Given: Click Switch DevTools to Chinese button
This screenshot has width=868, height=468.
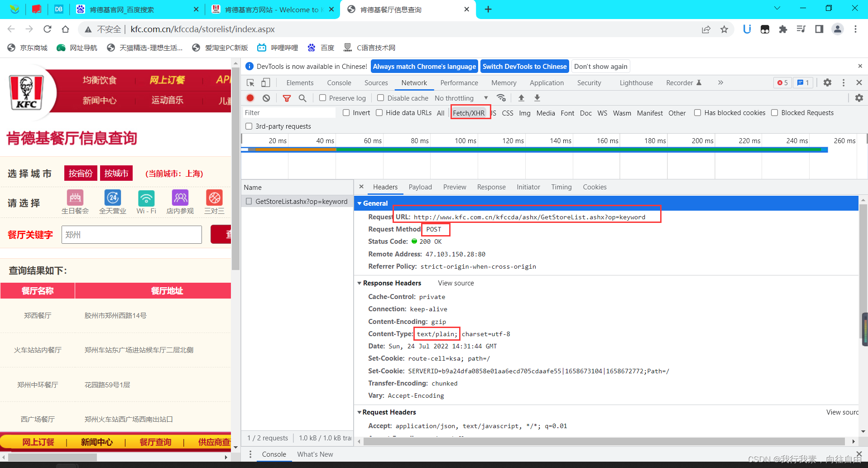Looking at the screenshot, I should (524, 66).
